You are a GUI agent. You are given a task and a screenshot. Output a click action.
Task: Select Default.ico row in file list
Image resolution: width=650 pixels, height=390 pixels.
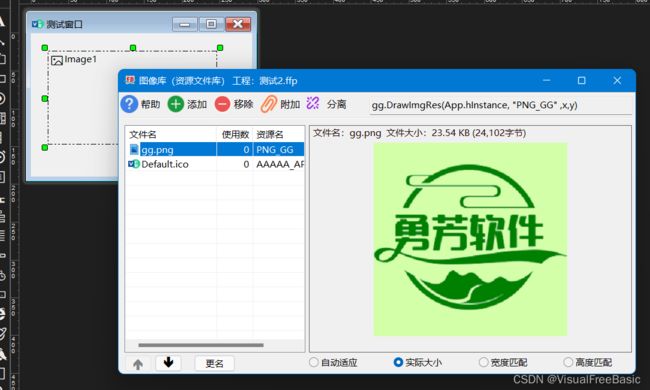(x=216, y=164)
